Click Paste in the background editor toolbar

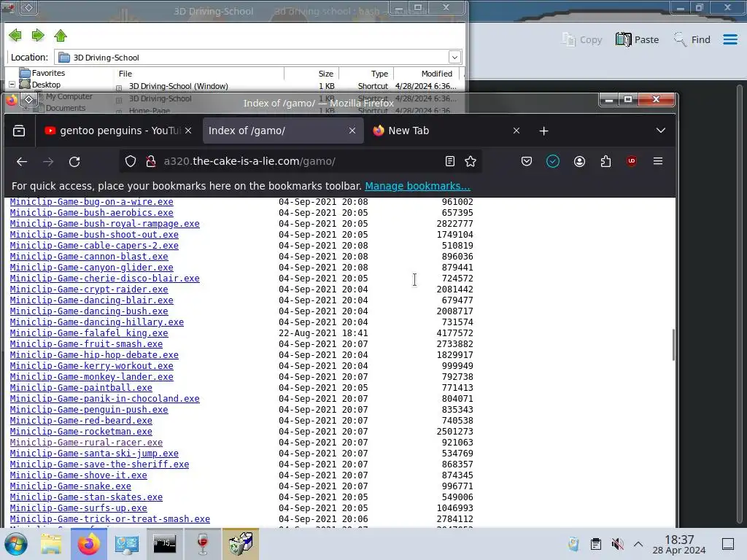pyautogui.click(x=637, y=39)
